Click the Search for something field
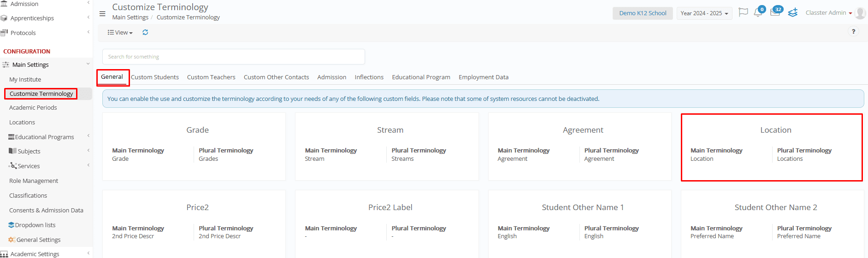This screenshot has height=258, width=868. tap(234, 57)
